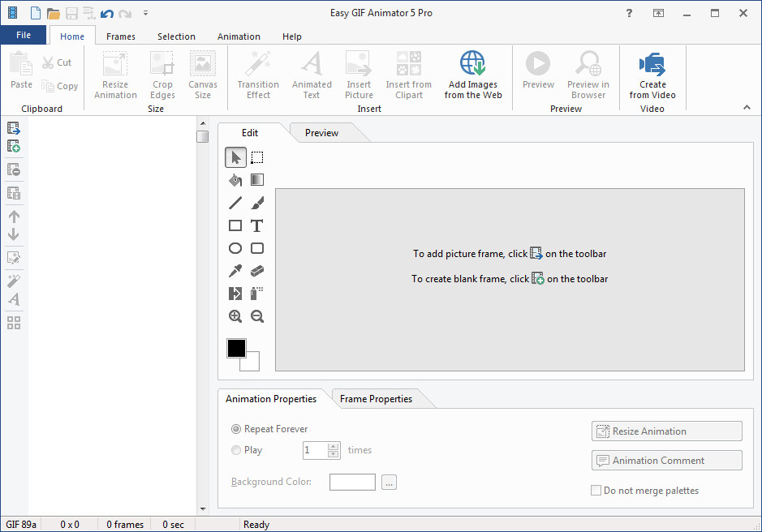Create blank frame from left sidebar
762x532 pixels.
coord(14,146)
